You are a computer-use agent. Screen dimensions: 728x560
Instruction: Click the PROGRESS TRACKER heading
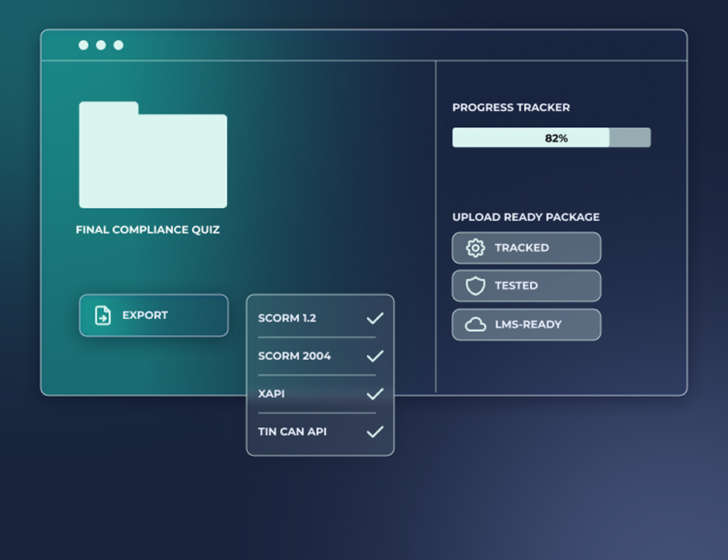511,107
